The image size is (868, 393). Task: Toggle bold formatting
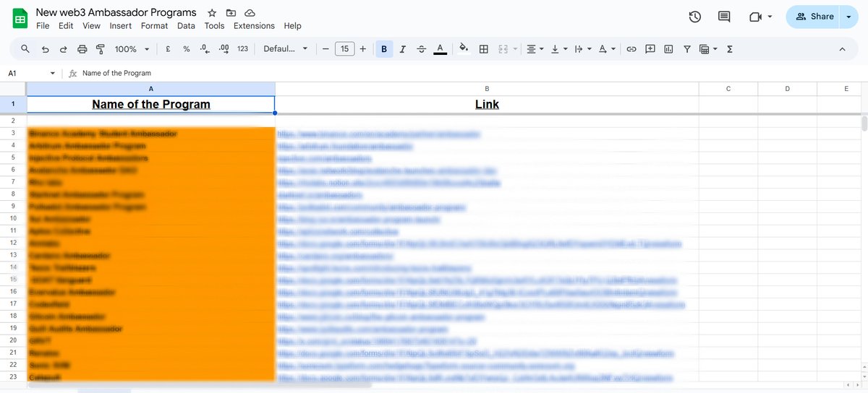point(384,49)
